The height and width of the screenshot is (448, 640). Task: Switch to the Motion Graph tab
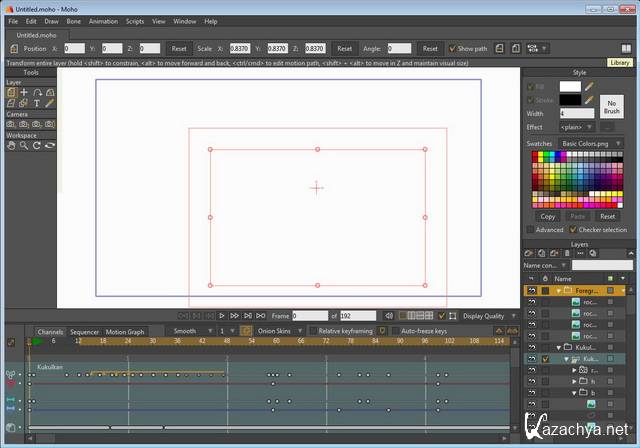(125, 331)
